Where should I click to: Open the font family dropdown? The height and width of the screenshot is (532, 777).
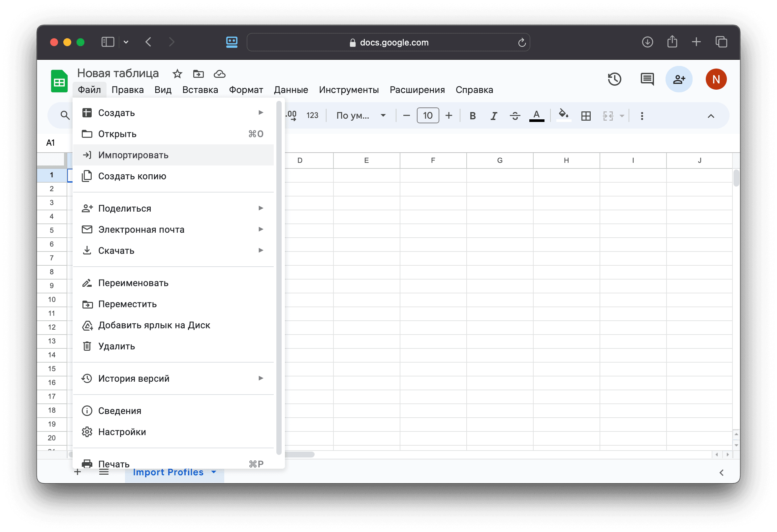click(361, 116)
